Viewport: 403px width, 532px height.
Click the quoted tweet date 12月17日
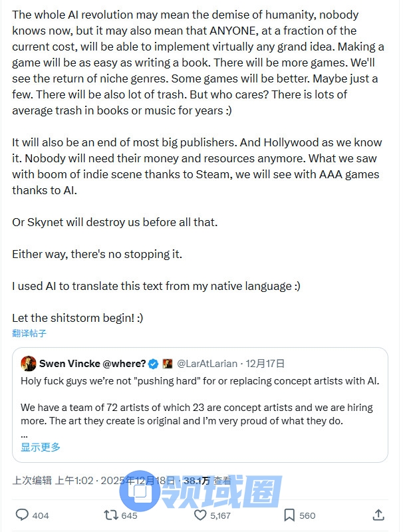coord(265,364)
